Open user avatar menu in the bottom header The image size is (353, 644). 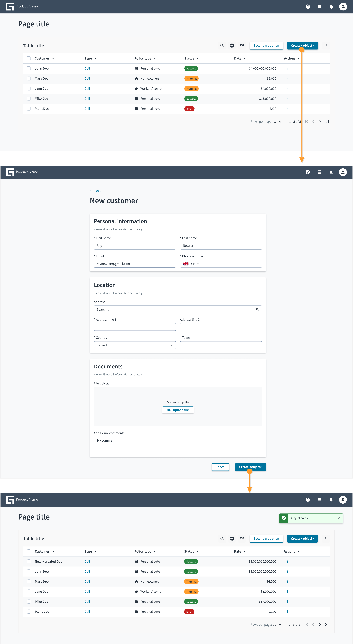coord(343,500)
